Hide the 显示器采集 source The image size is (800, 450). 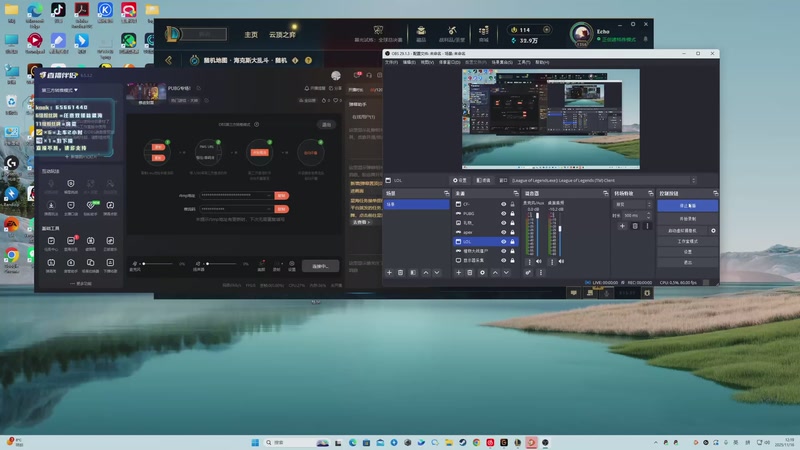click(x=503, y=260)
